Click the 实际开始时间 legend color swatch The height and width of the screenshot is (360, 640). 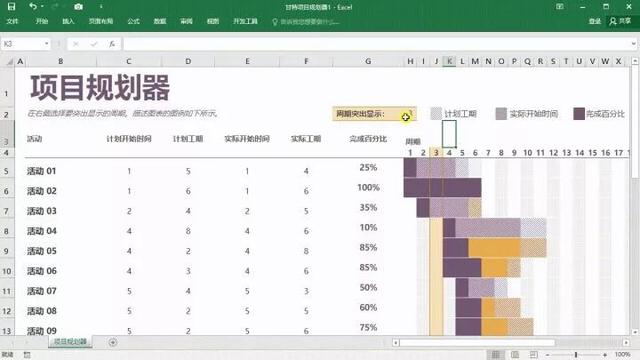click(x=501, y=114)
